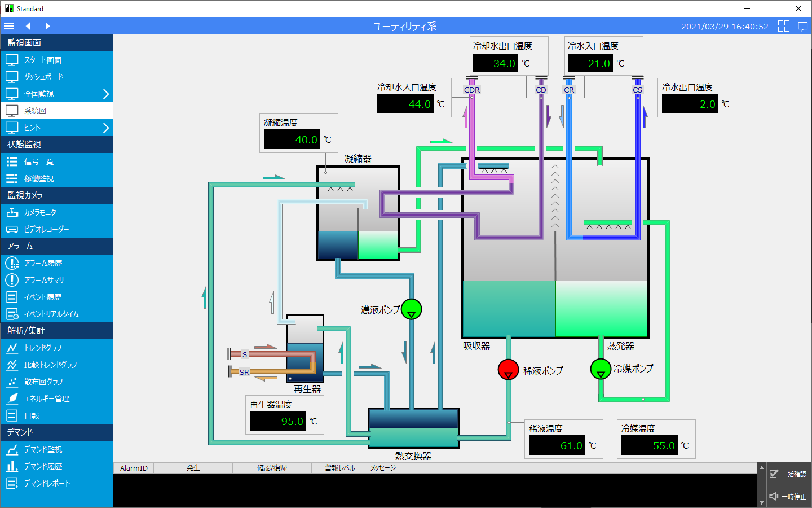Click alarm list scrollbar up arrow

(761, 468)
